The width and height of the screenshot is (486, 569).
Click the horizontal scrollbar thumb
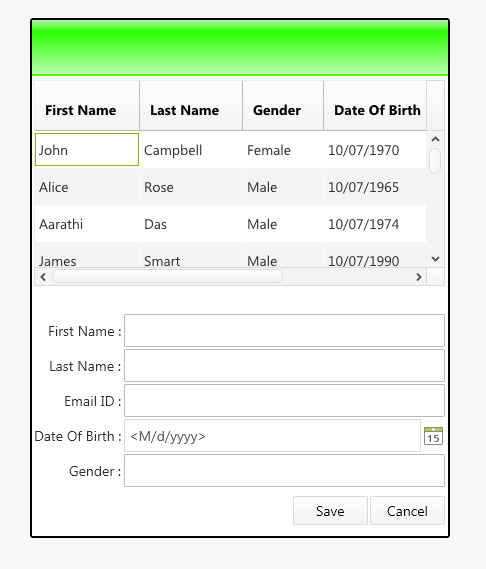(167, 277)
